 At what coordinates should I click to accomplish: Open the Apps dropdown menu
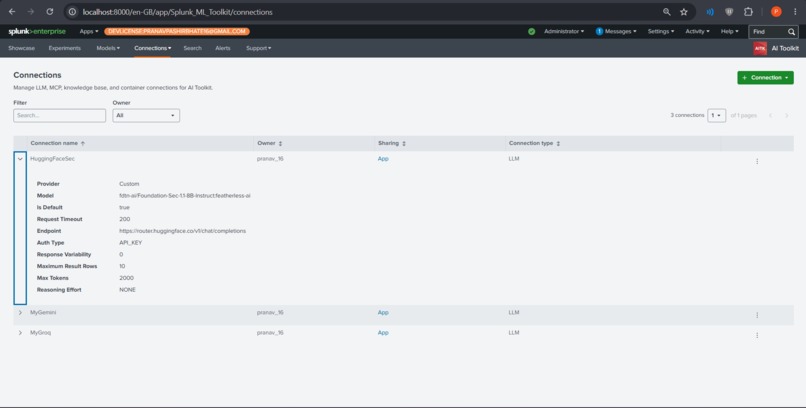tap(88, 31)
